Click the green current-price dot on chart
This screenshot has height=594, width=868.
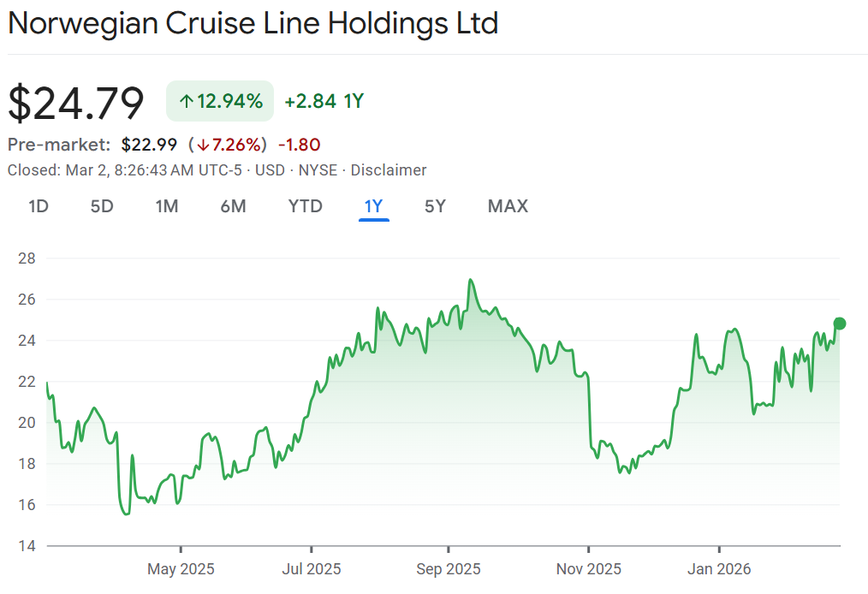tap(840, 324)
